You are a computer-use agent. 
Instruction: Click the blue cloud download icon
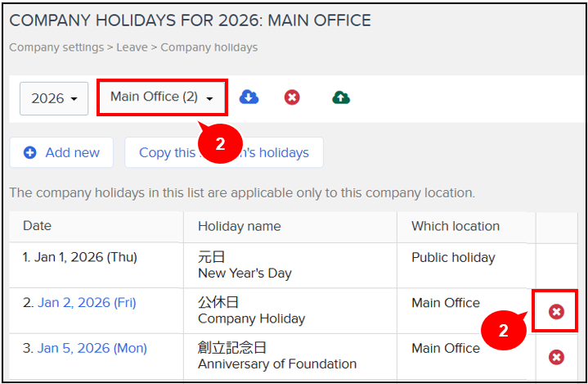(x=249, y=97)
